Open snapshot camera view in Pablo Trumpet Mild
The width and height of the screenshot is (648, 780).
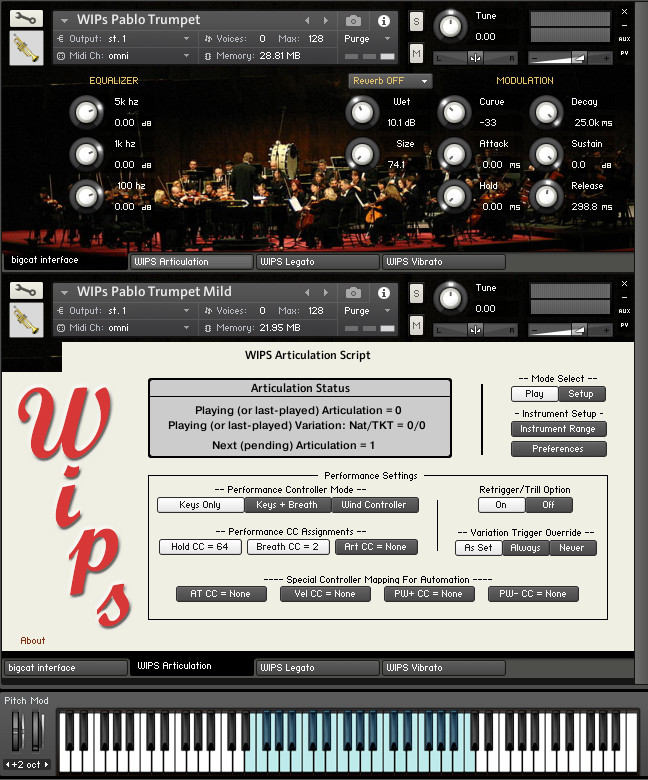tap(353, 292)
